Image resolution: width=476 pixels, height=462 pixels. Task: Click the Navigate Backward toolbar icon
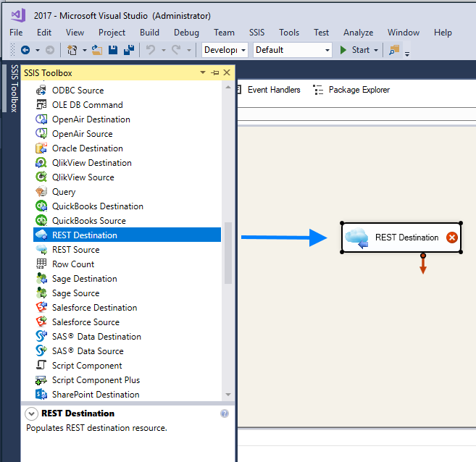pyautogui.click(x=25, y=50)
